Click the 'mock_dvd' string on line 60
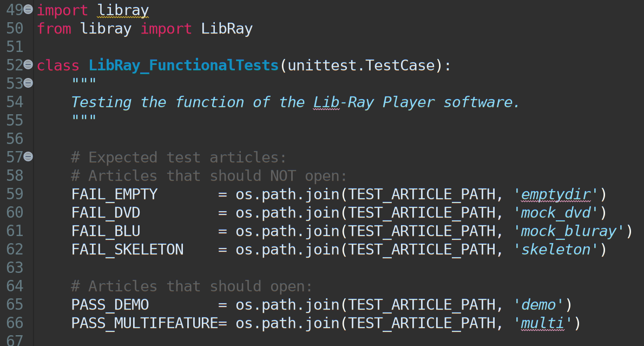This screenshot has height=346, width=644. pos(555,212)
